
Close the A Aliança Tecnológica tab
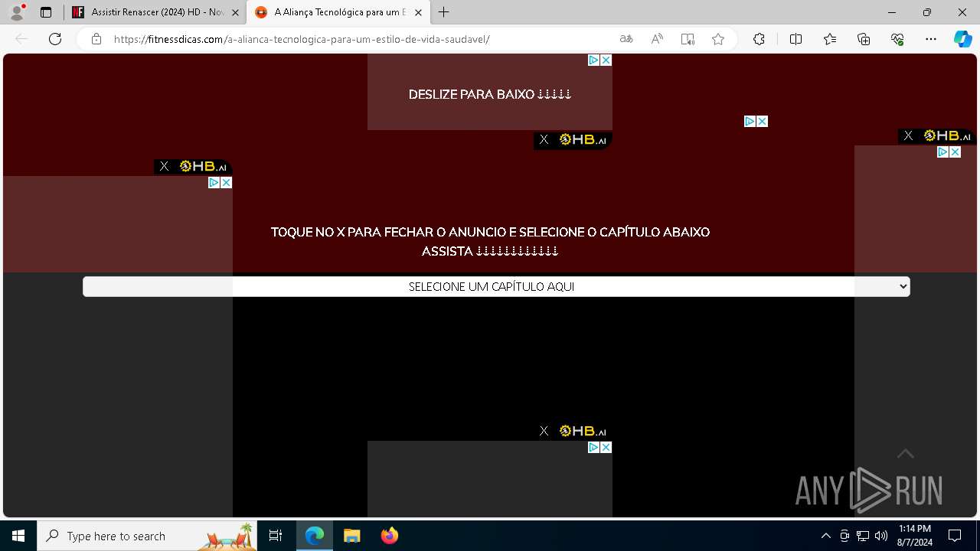418,12
